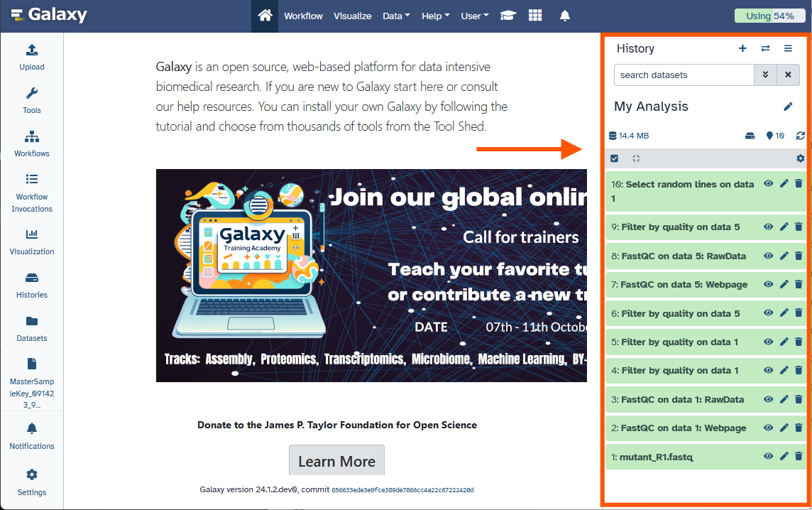View dataset 10 Select random lines
The image size is (812, 510).
(x=769, y=183)
